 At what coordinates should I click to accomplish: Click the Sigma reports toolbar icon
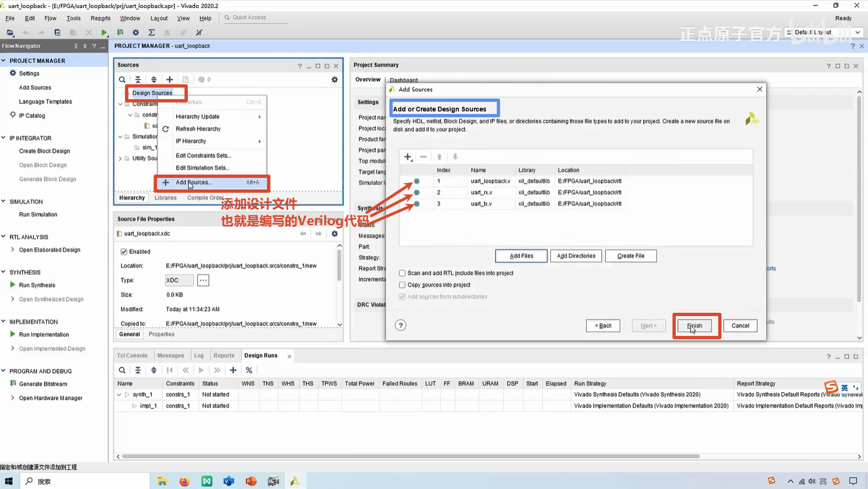click(x=151, y=32)
